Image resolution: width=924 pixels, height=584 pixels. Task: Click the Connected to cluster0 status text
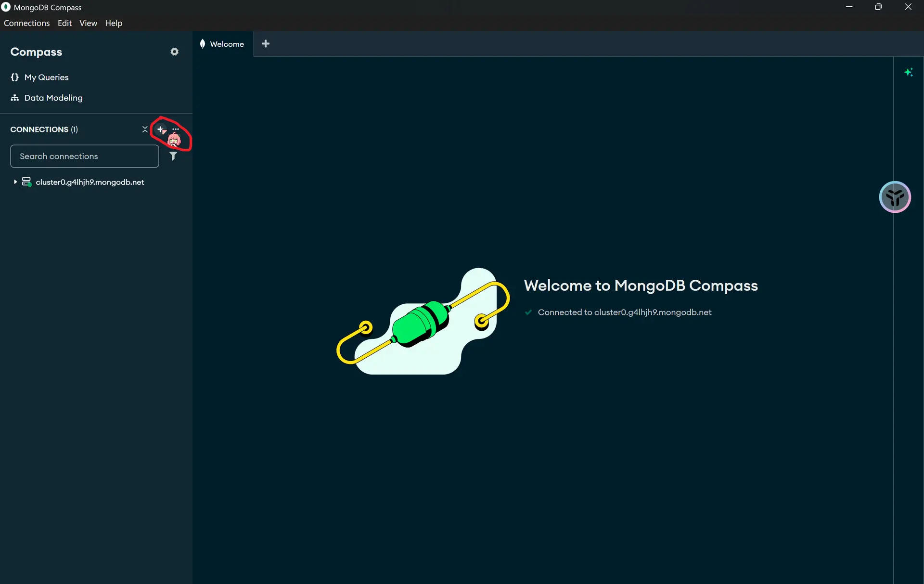point(624,312)
